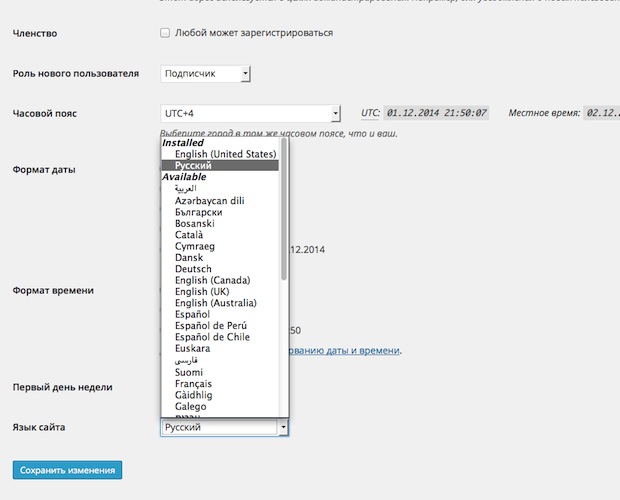Expand the UTC+4 timezone dropdown
620x500 pixels.
251,113
